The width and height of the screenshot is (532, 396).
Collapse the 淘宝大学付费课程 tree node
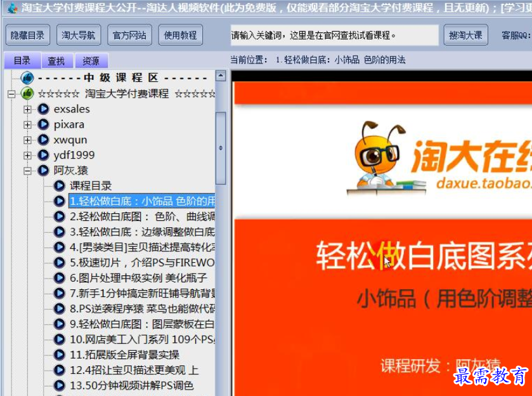tap(11, 94)
